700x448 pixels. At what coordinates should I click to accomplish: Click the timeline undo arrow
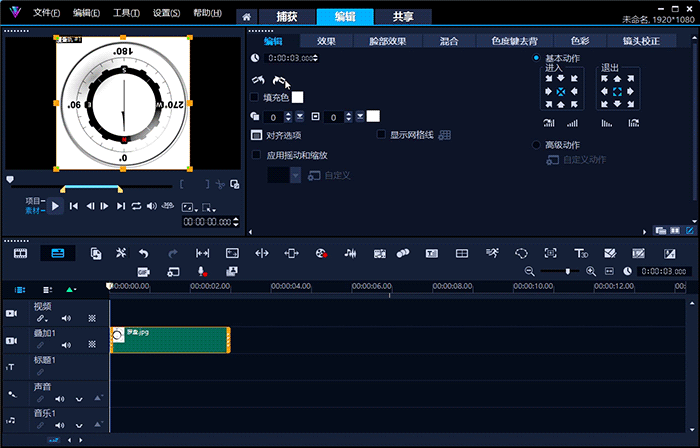(x=143, y=253)
